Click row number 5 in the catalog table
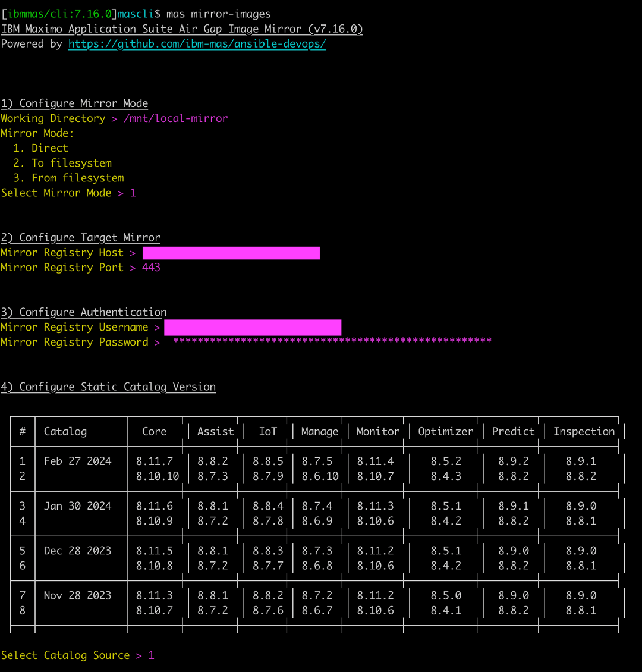Viewport: 642px width, 672px height. (22, 551)
